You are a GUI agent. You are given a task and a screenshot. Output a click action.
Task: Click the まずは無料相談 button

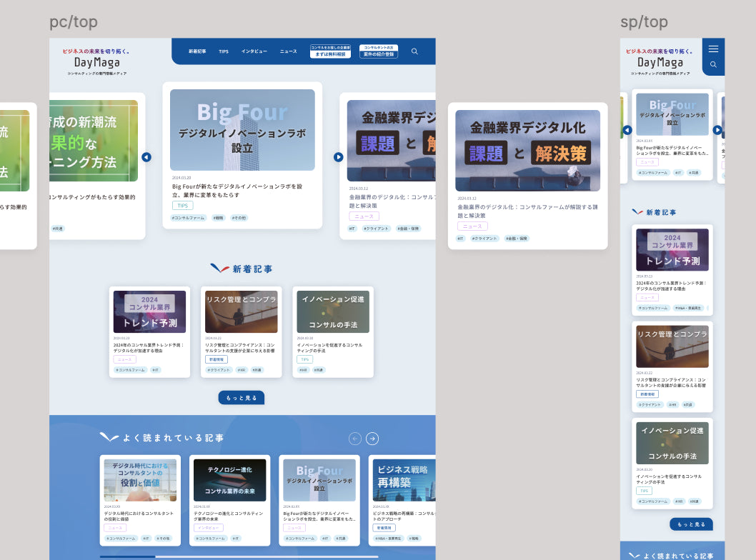coord(330,53)
